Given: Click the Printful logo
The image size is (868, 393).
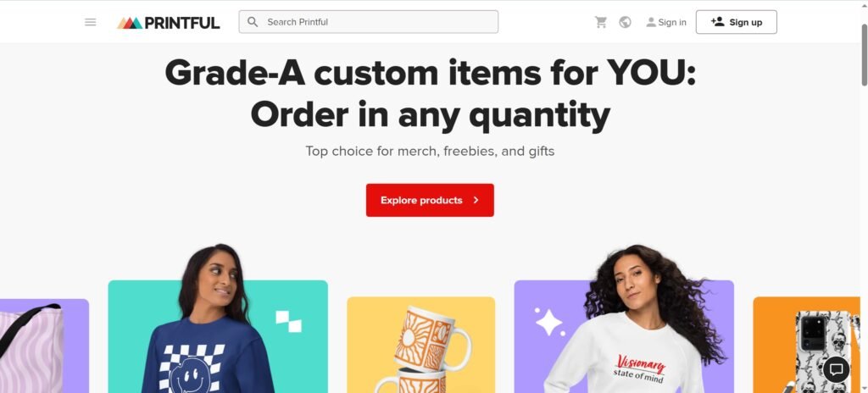Looking at the screenshot, I should click(x=169, y=23).
